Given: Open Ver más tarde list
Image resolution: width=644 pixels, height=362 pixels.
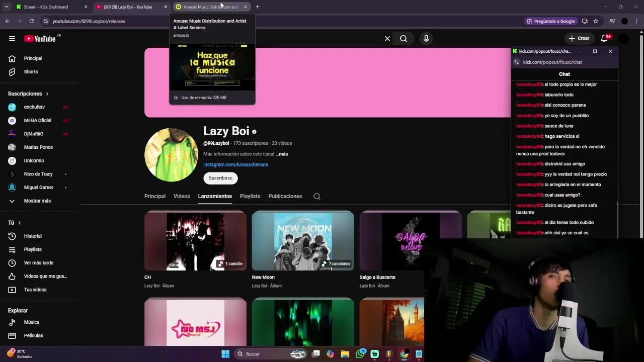Looking at the screenshot, I should point(39,263).
